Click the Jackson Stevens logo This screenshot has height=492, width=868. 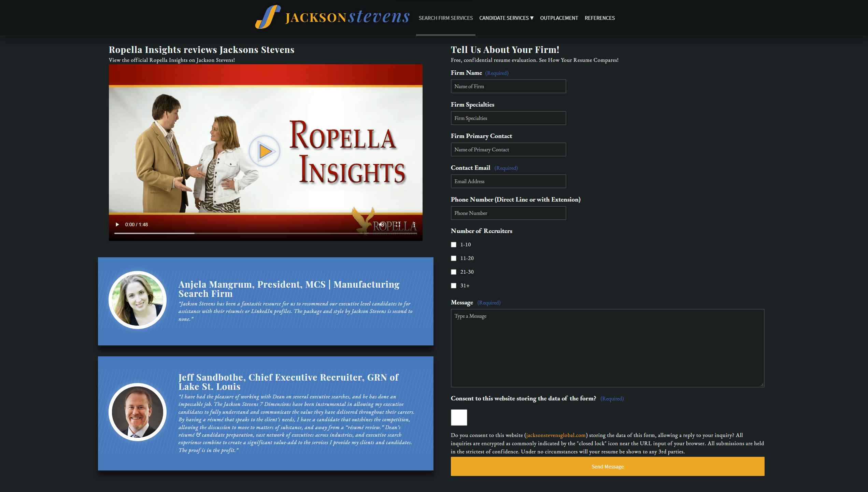[x=332, y=17]
